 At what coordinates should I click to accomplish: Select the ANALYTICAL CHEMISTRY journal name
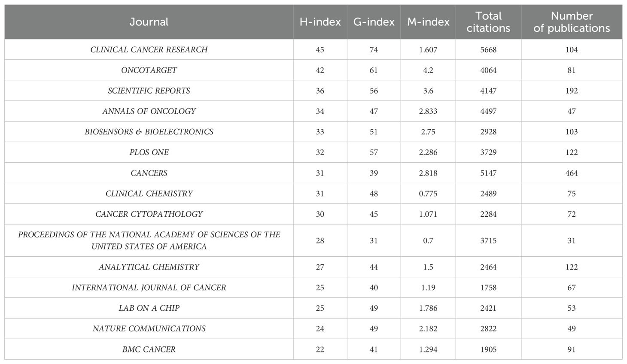149,267
